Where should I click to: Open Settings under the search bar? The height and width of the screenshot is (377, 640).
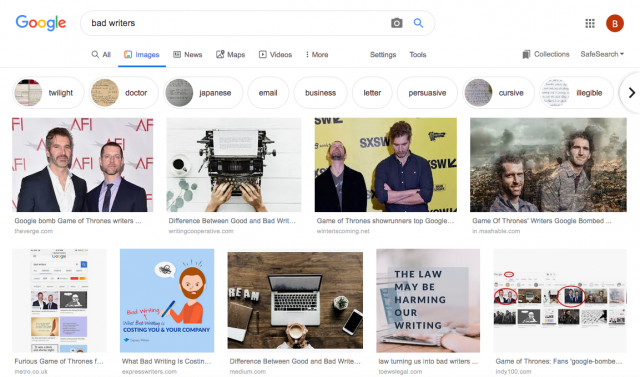[x=383, y=55]
